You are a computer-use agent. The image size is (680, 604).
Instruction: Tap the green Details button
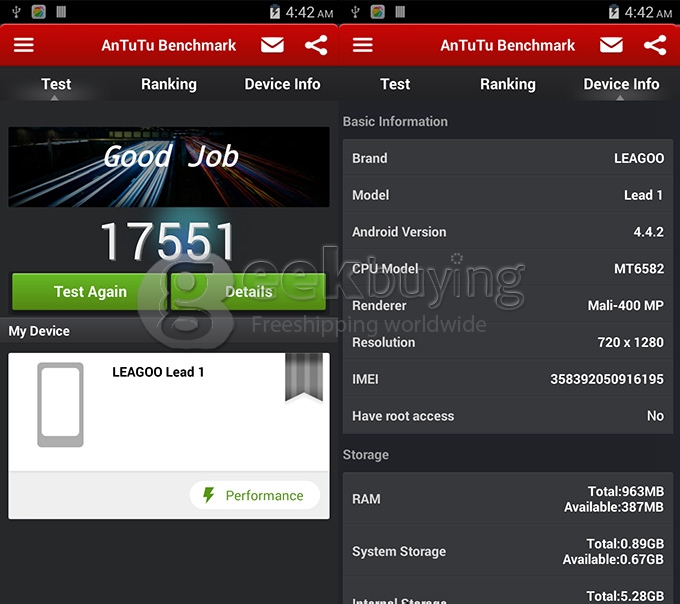(x=248, y=291)
